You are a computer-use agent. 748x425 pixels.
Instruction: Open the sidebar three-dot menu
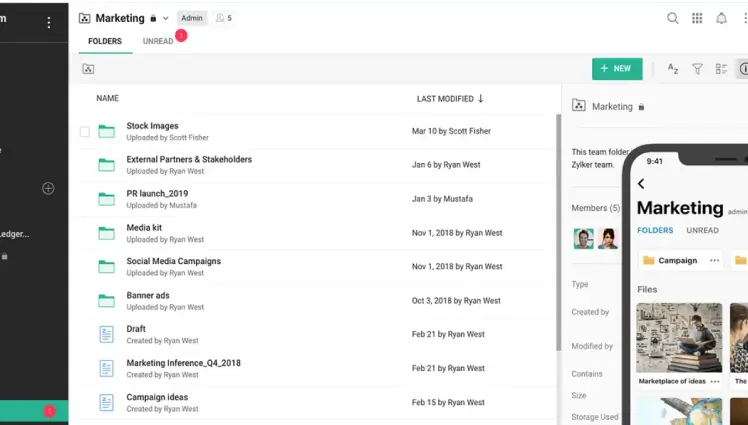coord(48,22)
